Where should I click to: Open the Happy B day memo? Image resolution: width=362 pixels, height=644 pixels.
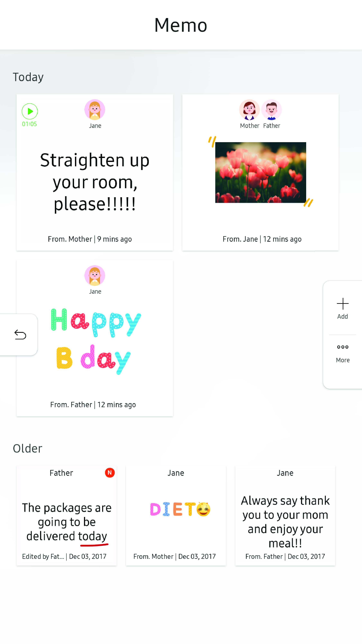tap(95, 338)
